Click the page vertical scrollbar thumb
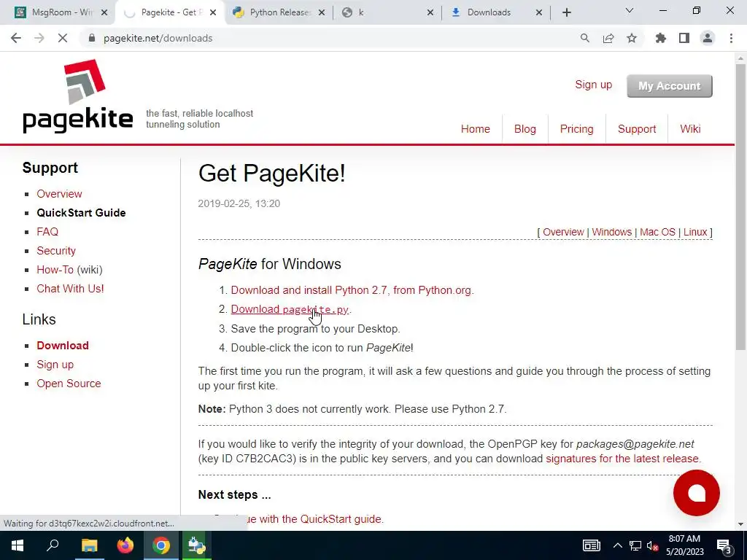The width and height of the screenshot is (747, 560). click(741, 206)
